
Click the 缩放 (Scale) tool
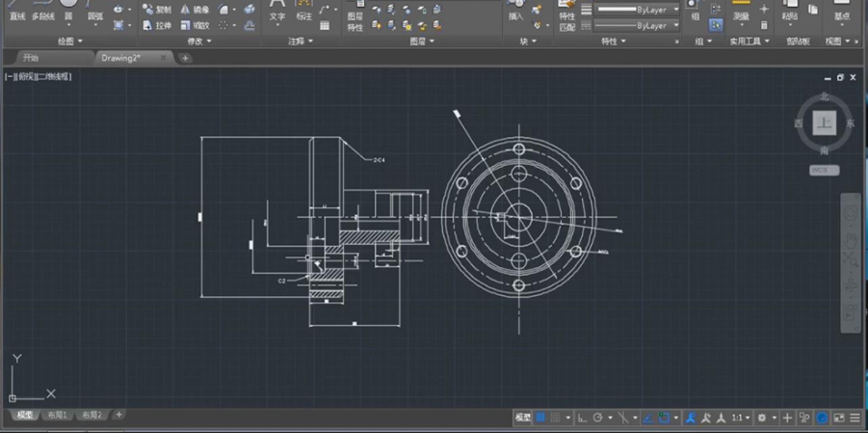point(195,25)
